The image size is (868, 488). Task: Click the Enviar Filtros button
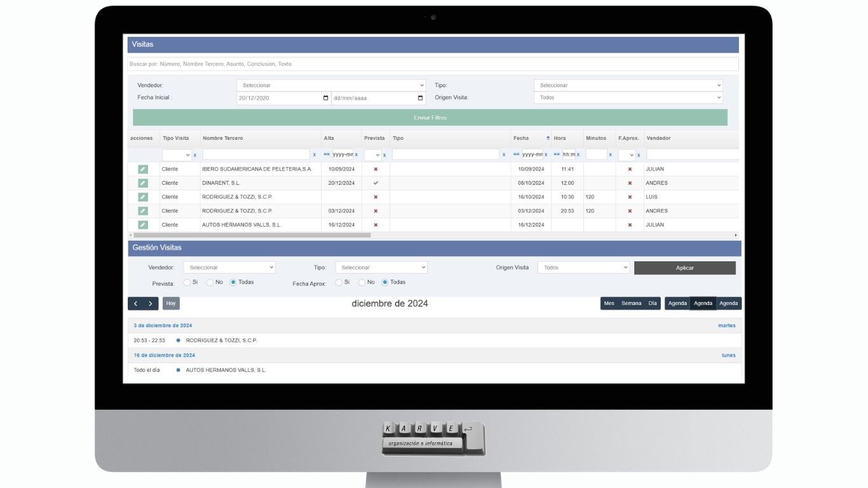point(430,118)
